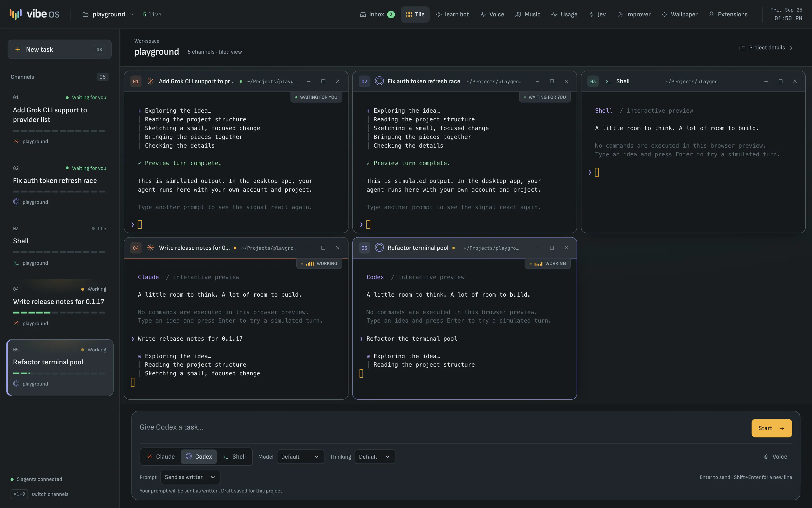Maximize the Refactor terminal pool panel
Screen dimensions: 812x508
pos(552,248)
